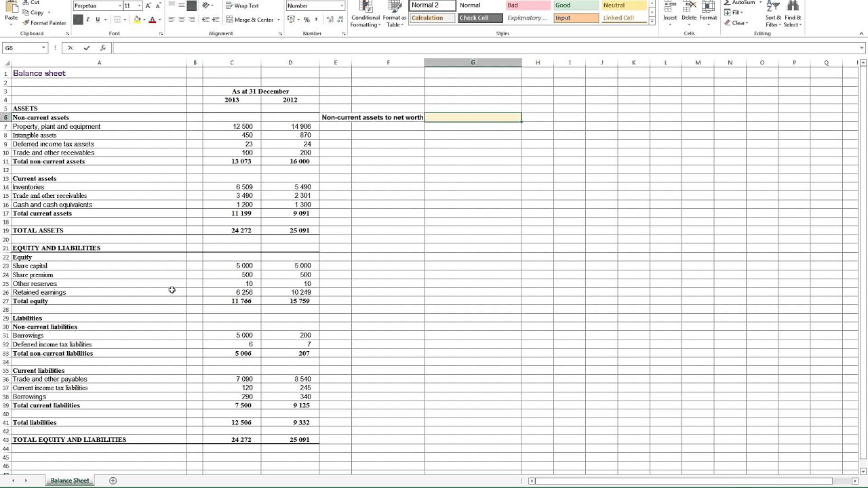
Task: Apply comma style
Action: tap(317, 20)
